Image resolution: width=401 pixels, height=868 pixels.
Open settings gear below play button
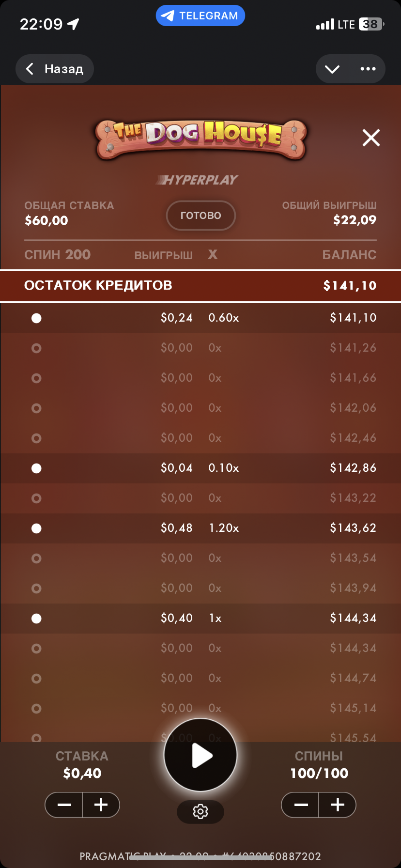pos(200,811)
